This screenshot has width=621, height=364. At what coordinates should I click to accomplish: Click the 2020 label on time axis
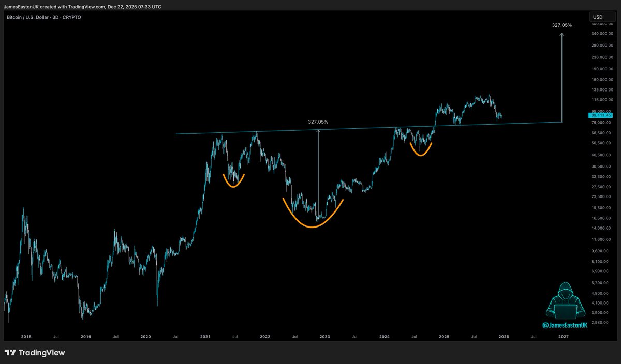145,336
